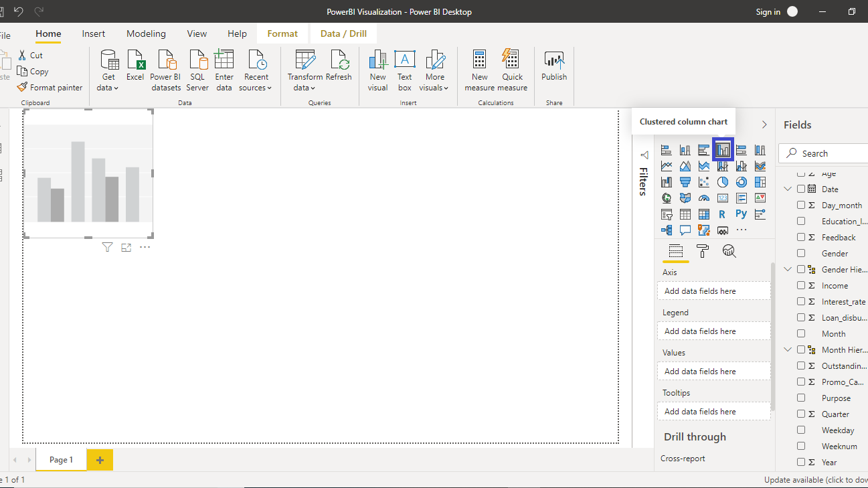Image resolution: width=868 pixels, height=488 pixels.
Task: Select the R script visual
Action: tap(723, 214)
